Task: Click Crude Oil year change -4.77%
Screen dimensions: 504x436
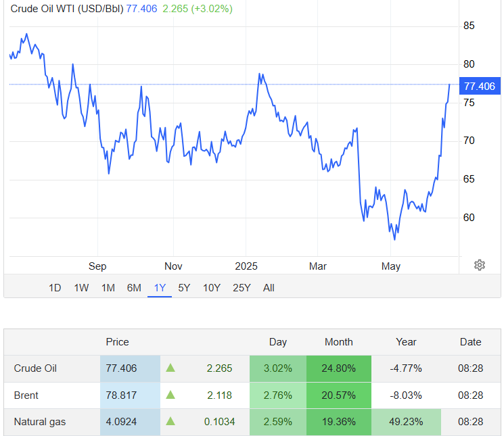Action: tap(406, 368)
